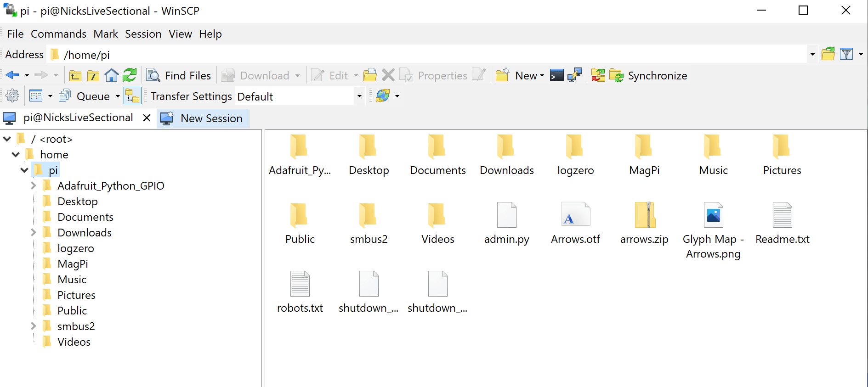Click the Queue button
The image size is (868, 387).
85,96
